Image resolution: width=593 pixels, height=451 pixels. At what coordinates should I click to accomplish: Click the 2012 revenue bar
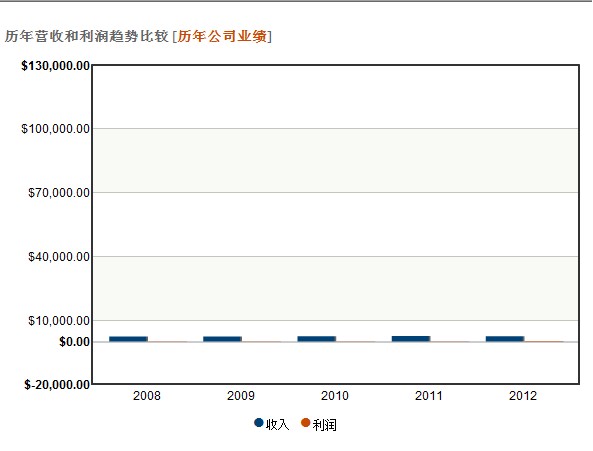click(x=505, y=339)
